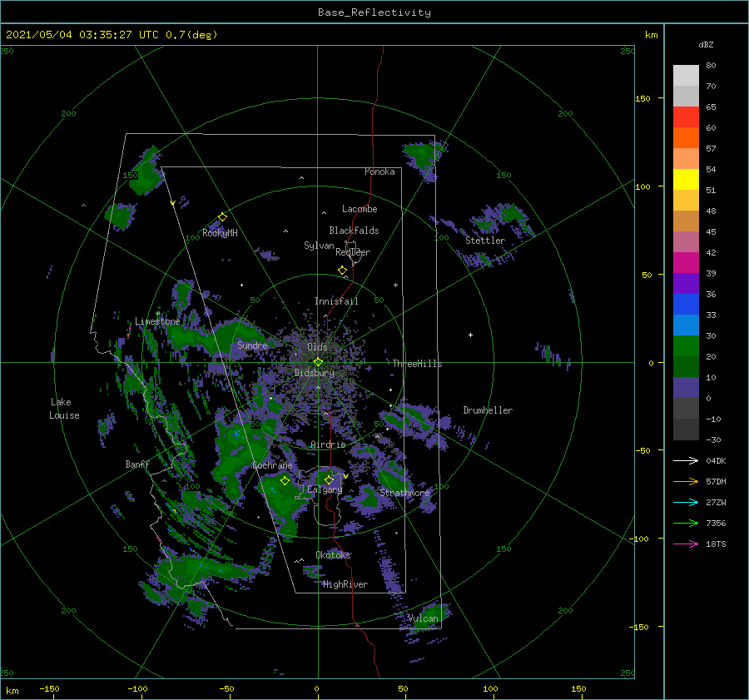749x700 pixels.
Task: Pick the bright green 20–30 dBZ swatch
Action: (x=686, y=346)
